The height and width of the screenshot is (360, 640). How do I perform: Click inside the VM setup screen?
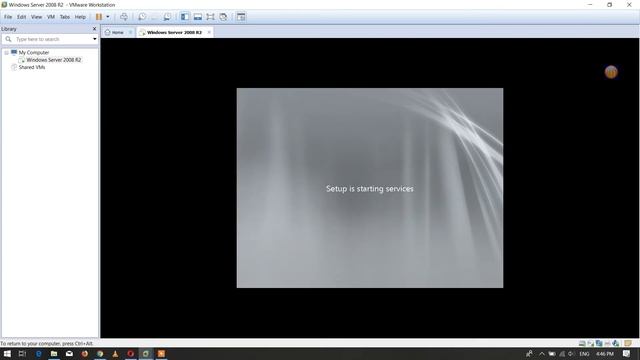[370, 188]
